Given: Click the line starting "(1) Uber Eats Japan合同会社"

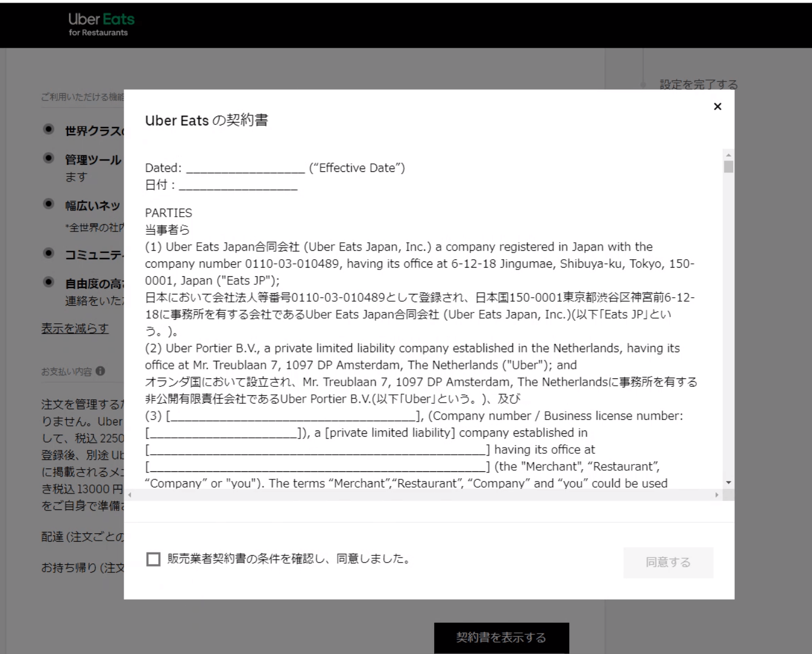Looking at the screenshot, I should click(x=399, y=247).
